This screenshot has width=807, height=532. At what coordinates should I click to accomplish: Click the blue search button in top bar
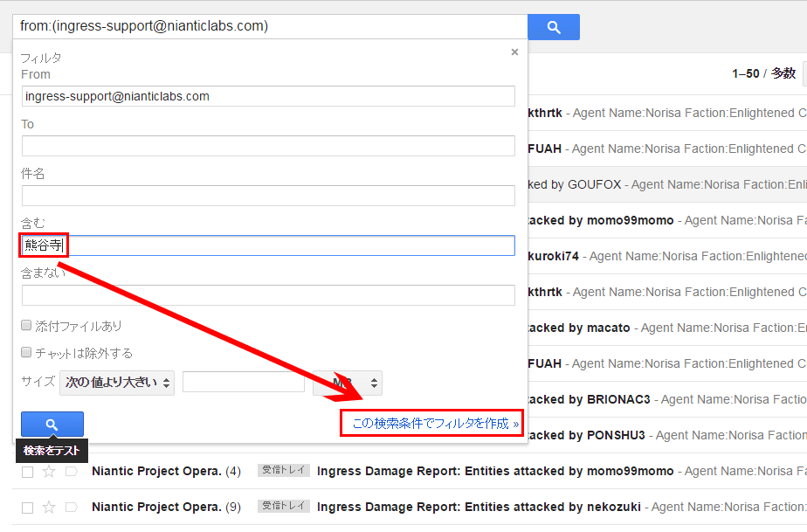tap(553, 27)
